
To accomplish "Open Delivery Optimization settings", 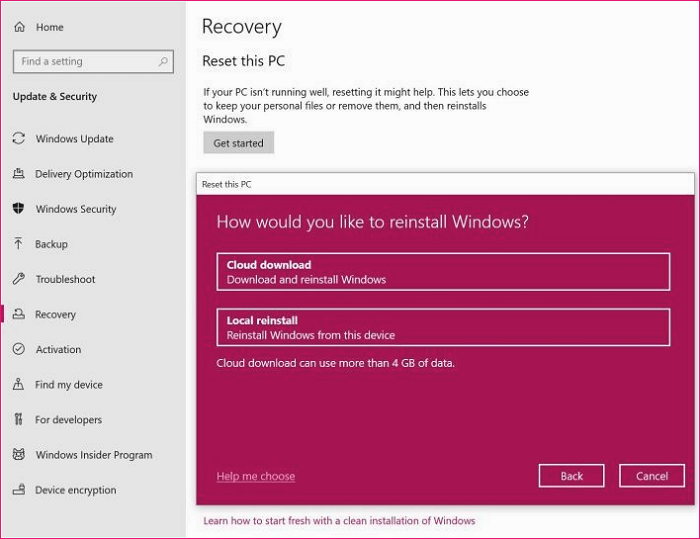I will coord(84,174).
